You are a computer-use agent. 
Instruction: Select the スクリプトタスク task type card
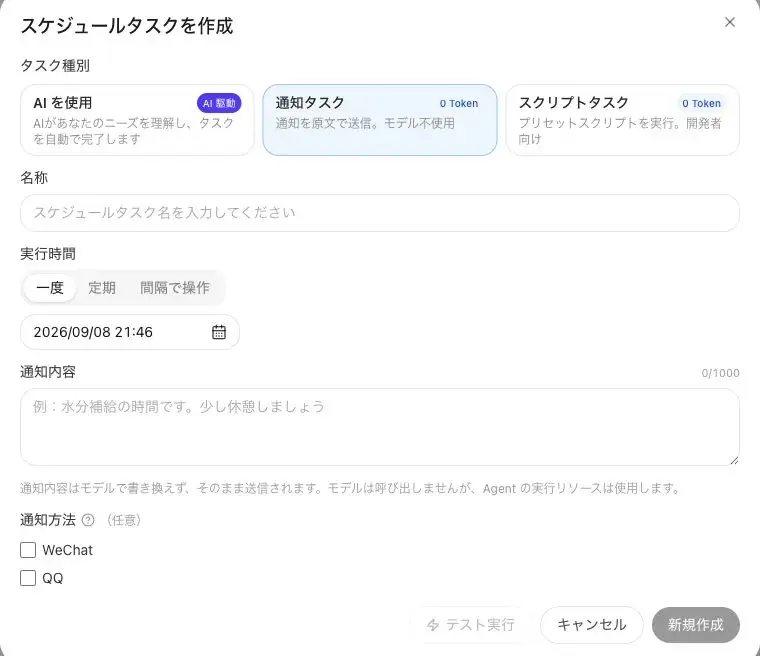click(622, 120)
